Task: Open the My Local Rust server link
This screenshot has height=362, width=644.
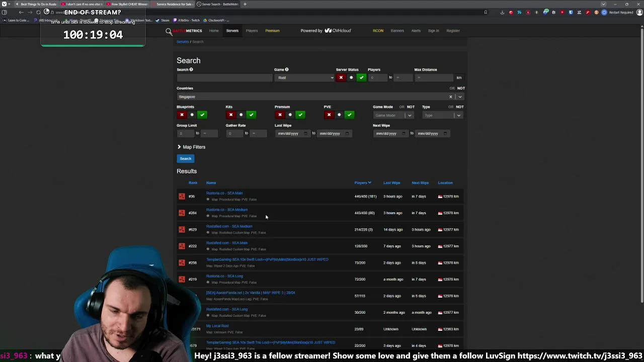Action: (217, 326)
